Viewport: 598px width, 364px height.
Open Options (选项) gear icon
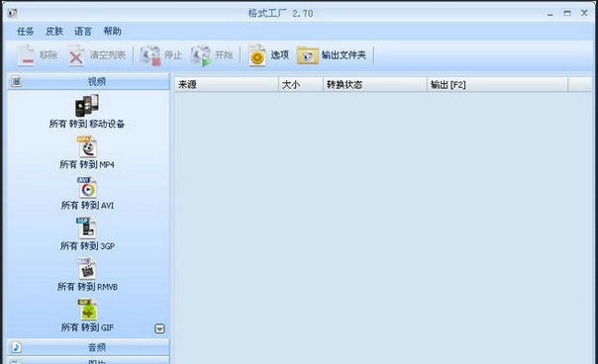point(257,55)
